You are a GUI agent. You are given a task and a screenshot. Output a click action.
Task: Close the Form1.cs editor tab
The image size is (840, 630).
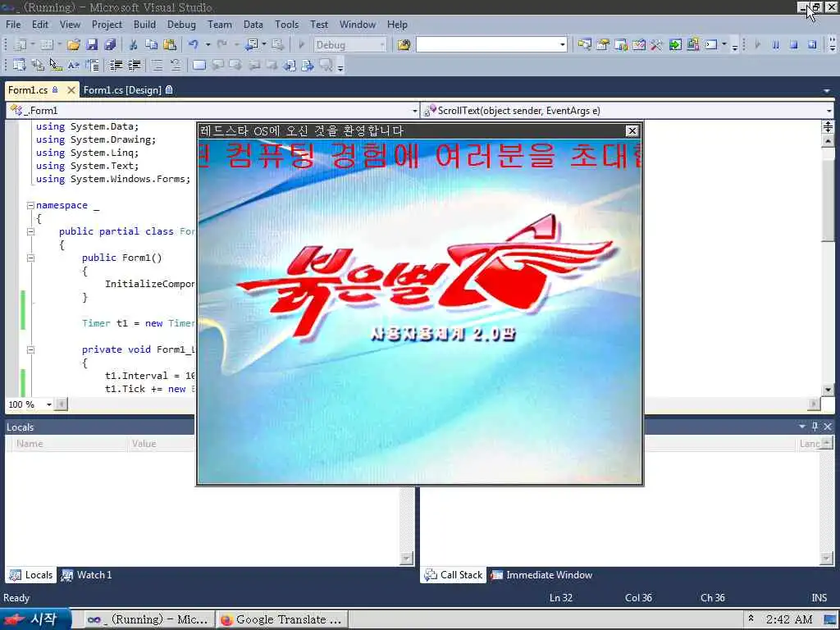[x=71, y=90]
